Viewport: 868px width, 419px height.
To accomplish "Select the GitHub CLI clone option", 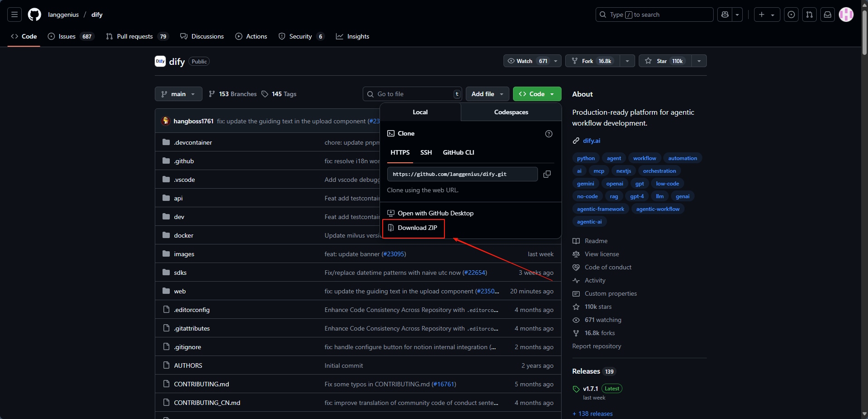I will 459,152.
